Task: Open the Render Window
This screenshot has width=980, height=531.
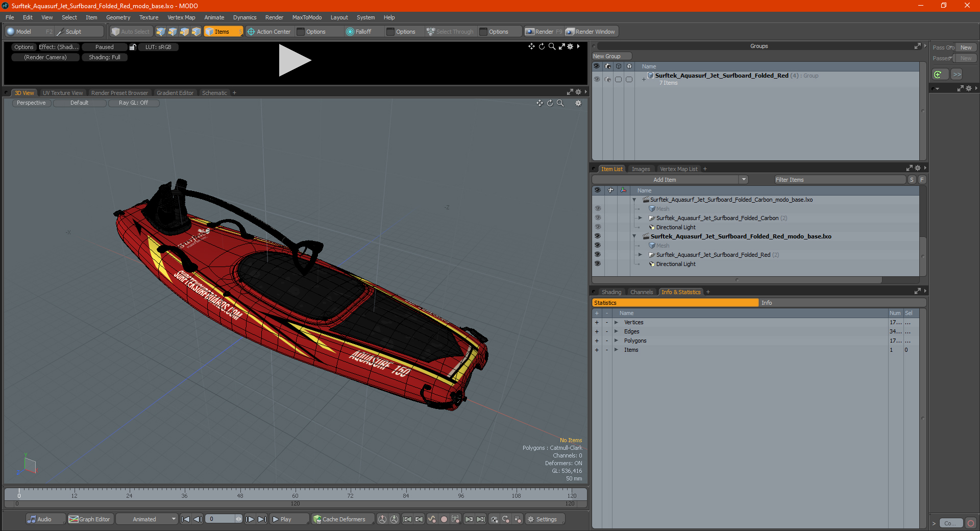Action: [591, 32]
